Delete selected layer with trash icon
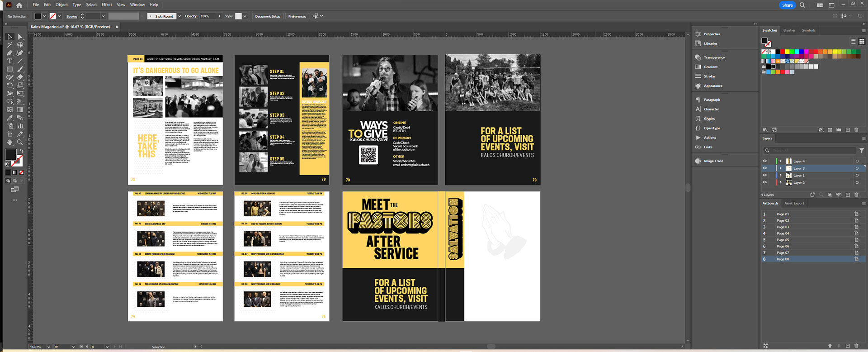 point(856,195)
